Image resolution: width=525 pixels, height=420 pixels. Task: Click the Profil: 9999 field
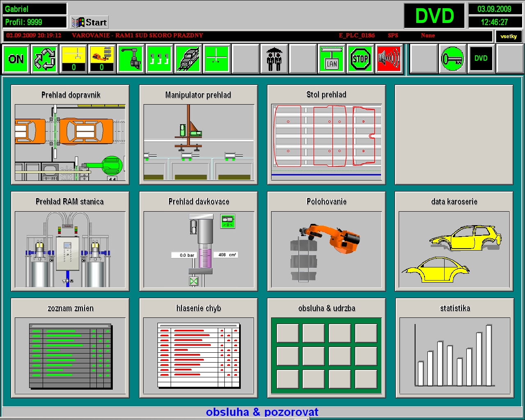(x=35, y=22)
